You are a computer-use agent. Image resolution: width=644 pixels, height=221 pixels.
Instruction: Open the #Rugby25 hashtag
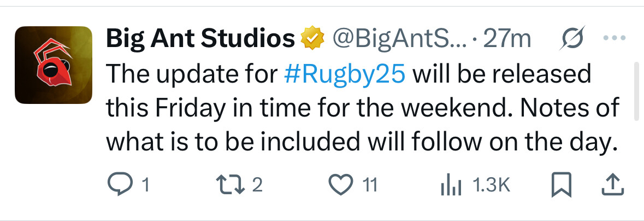(x=345, y=73)
